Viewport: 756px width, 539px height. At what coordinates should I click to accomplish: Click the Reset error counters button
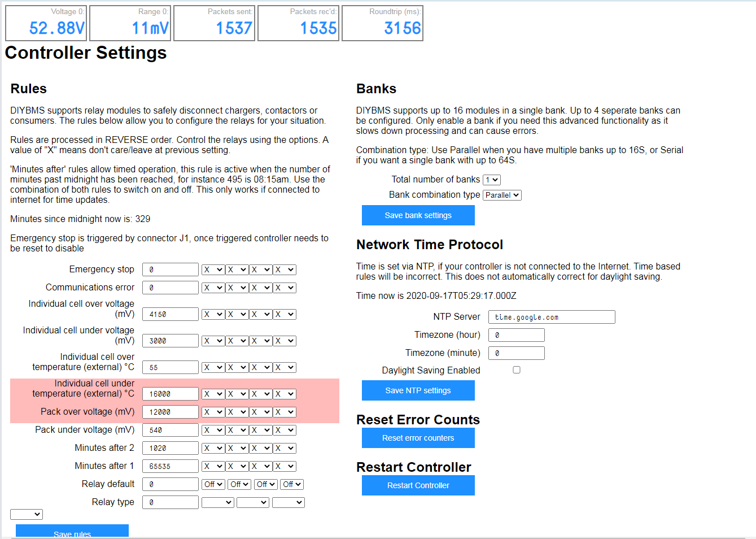418,438
